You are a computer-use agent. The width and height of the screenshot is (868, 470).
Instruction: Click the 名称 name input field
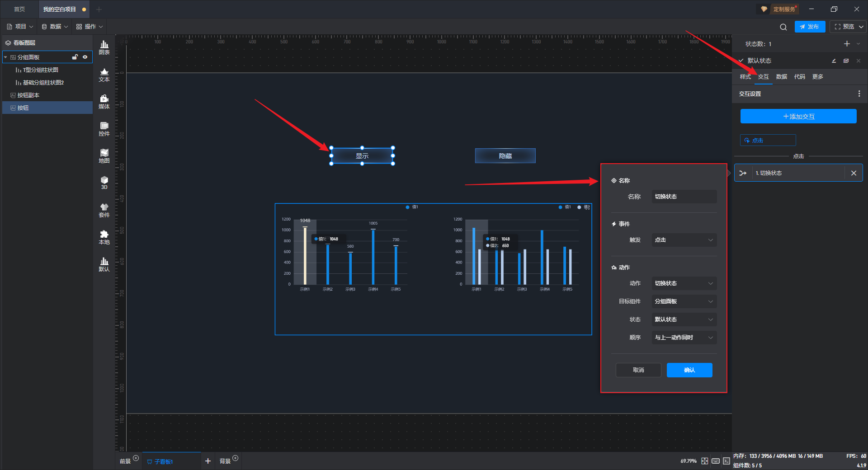tap(684, 197)
